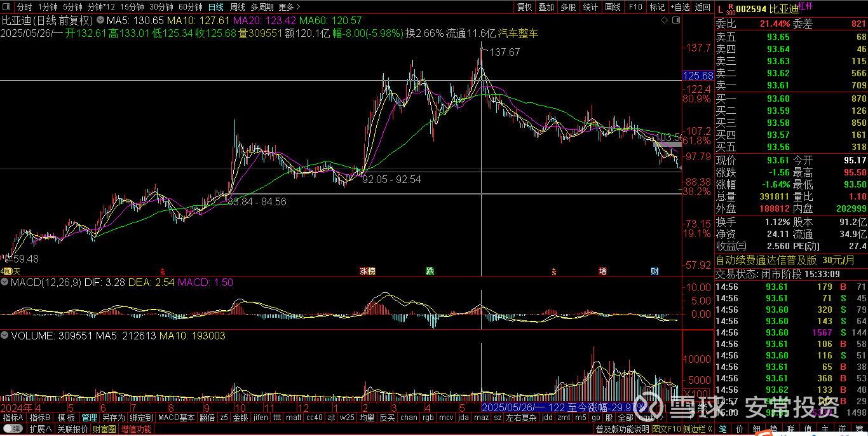Viewport: 868px width, 436px height.
Task: Switch to the 分时 period tab
Action: click(24, 7)
